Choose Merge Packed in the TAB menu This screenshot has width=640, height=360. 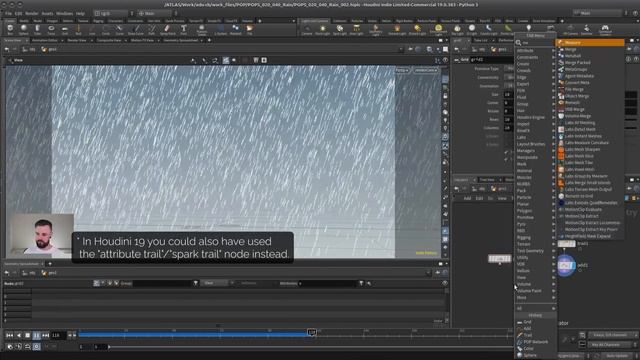[x=590, y=62]
